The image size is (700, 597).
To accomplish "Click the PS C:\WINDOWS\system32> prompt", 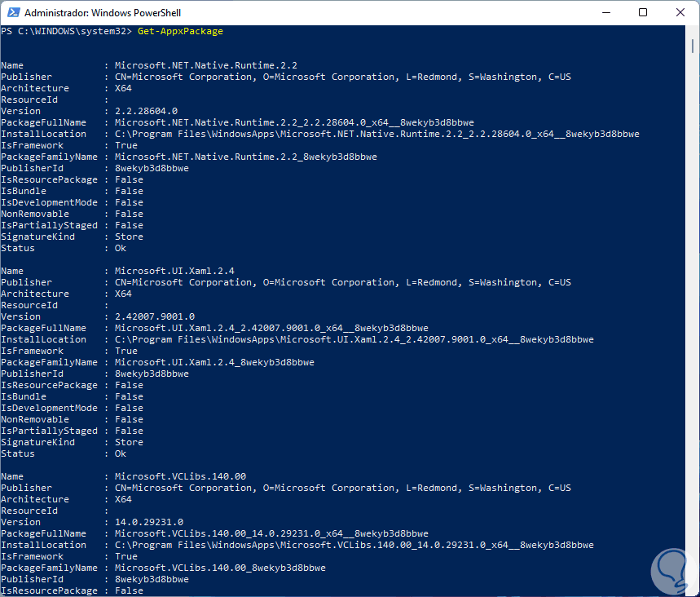I will point(67,31).
